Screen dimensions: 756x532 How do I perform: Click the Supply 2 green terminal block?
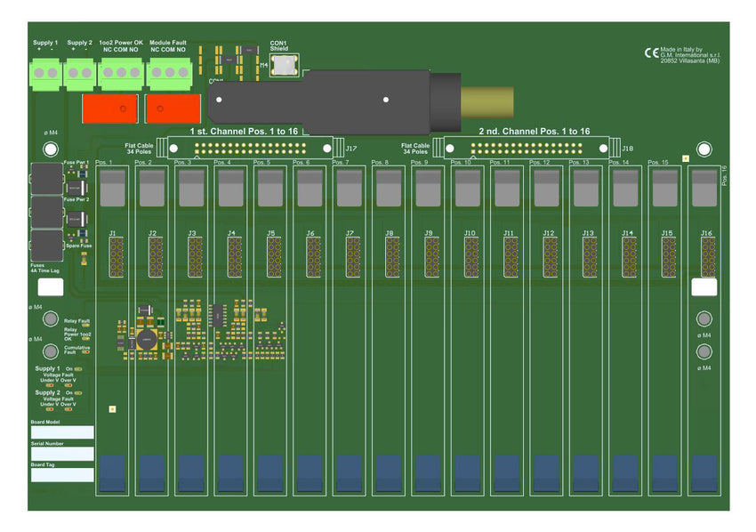[79, 73]
